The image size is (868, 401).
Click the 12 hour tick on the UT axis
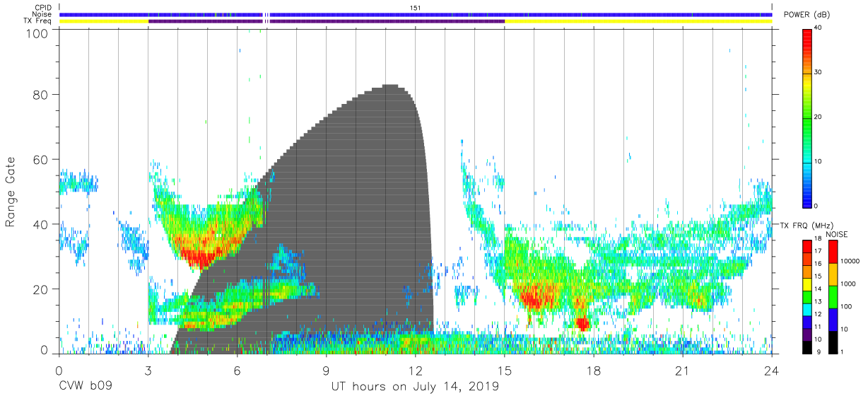click(415, 370)
